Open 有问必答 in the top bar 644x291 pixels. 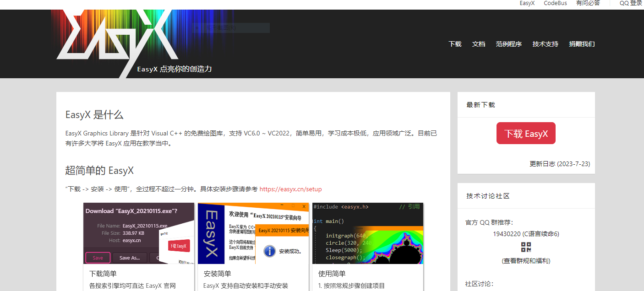(588, 3)
